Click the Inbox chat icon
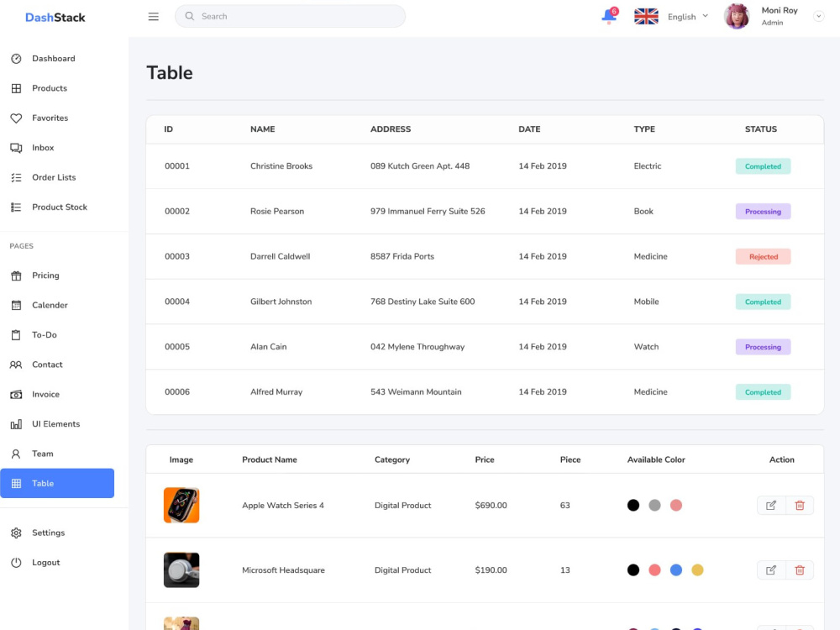The image size is (840, 630). point(16,148)
